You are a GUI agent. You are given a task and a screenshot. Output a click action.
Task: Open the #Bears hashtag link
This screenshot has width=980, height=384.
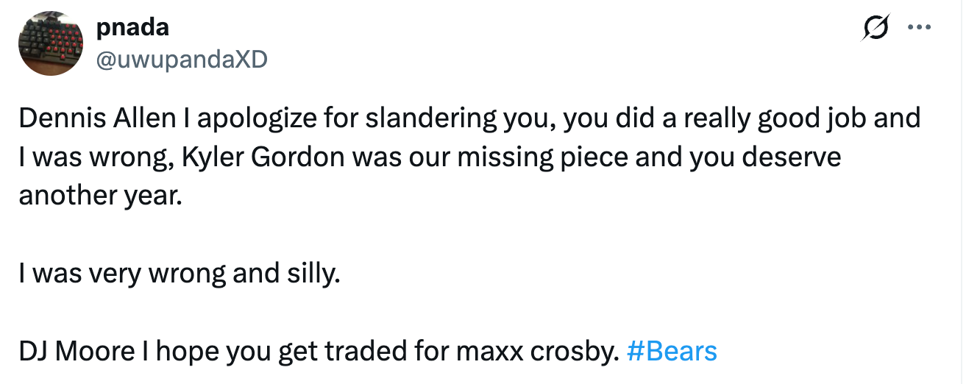671,352
